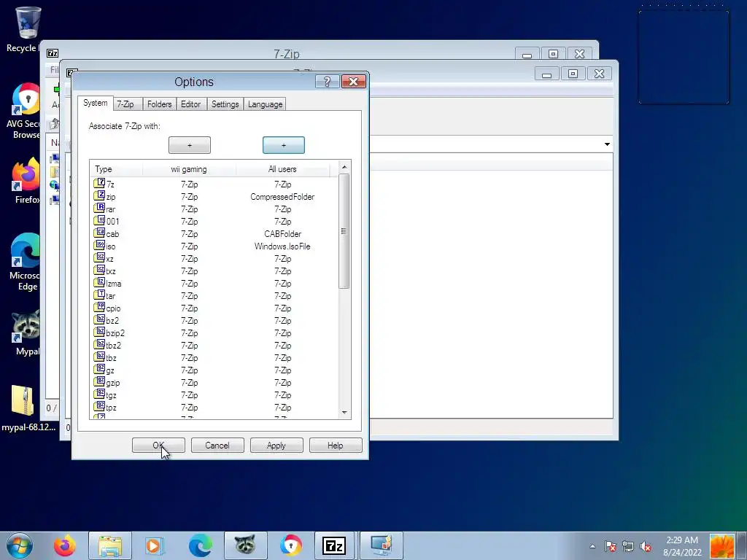Click the Help button
The width and height of the screenshot is (747, 560).
point(336,446)
